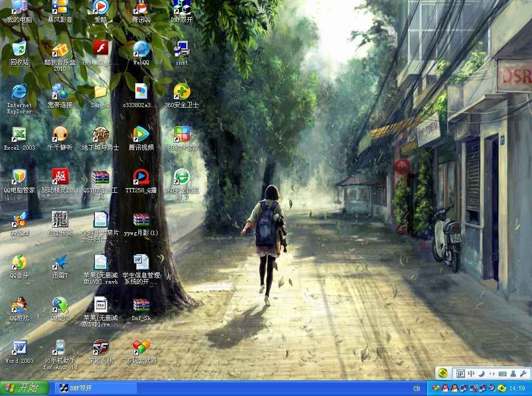Select 苹果[无删减版DVD].rm... file below the rmvb file
This screenshot has width=532, height=396.
pyautogui.click(x=100, y=312)
